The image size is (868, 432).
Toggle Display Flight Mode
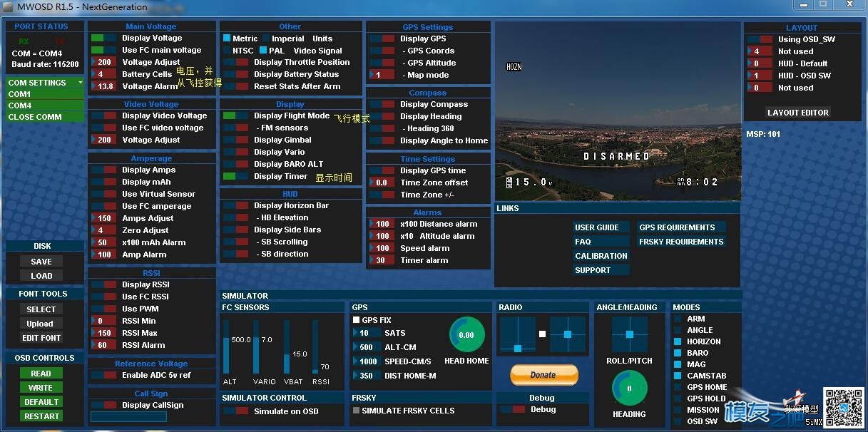click(236, 115)
